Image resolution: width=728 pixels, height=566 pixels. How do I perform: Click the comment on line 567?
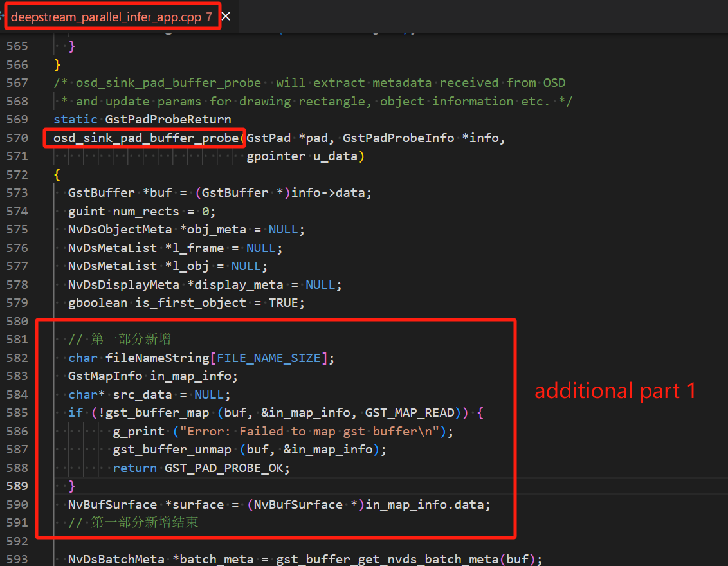(309, 82)
